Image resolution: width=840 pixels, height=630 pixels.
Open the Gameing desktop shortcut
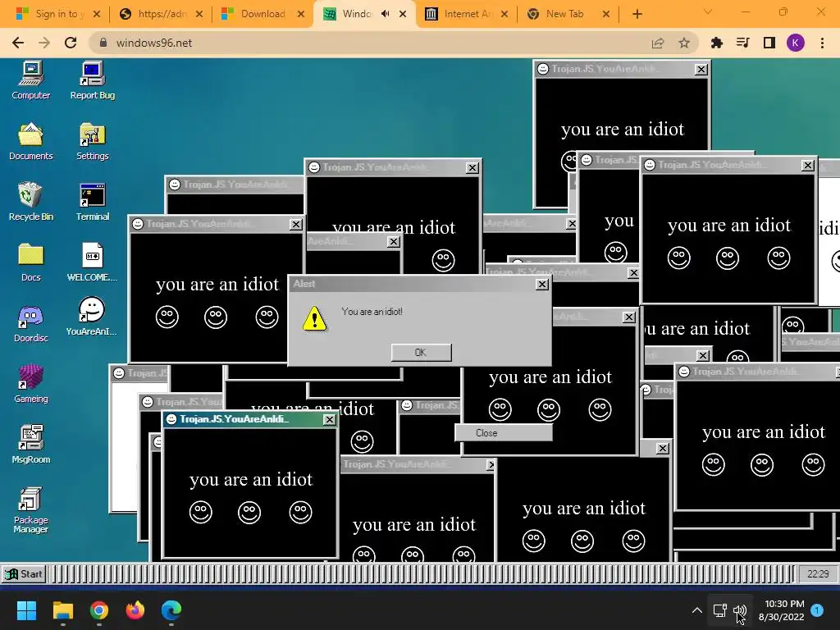pos(31,384)
